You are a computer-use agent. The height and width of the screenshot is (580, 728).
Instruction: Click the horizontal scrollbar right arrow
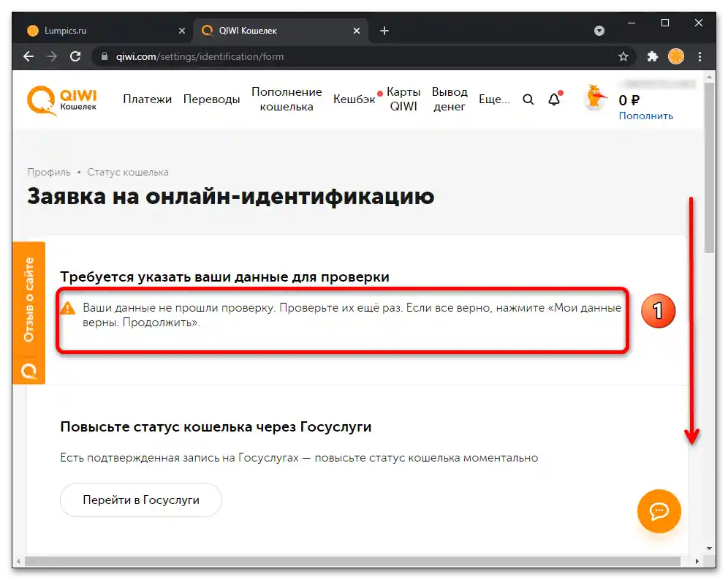697,561
